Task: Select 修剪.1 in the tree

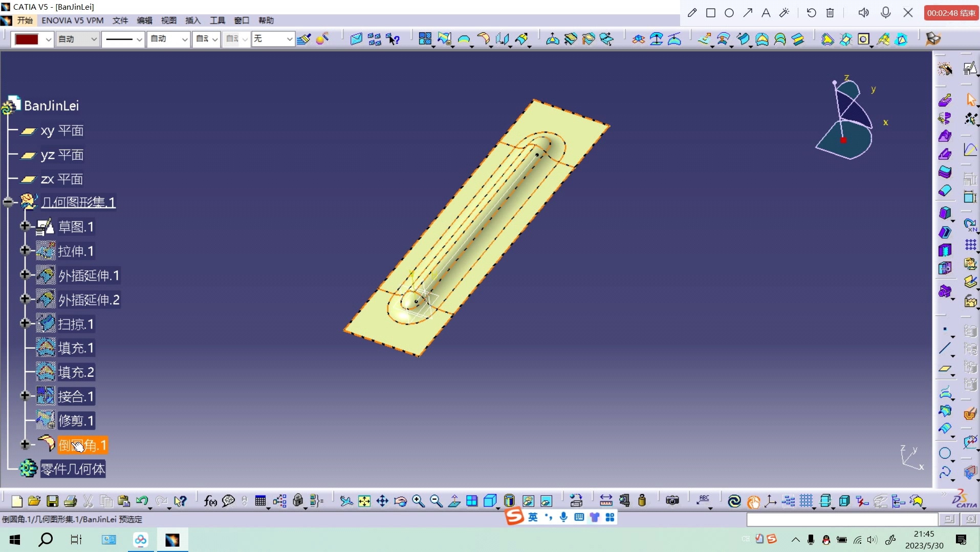Action: (x=76, y=420)
